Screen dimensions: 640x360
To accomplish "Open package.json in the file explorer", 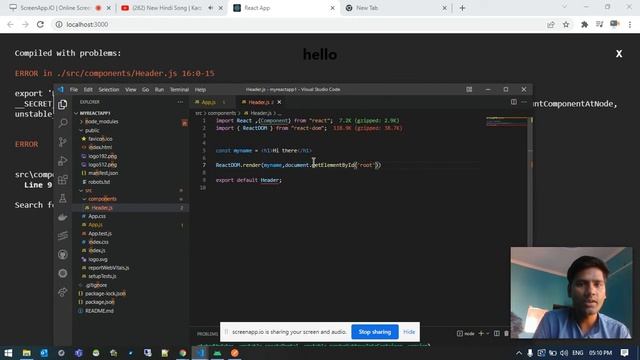I will click(x=100, y=302).
